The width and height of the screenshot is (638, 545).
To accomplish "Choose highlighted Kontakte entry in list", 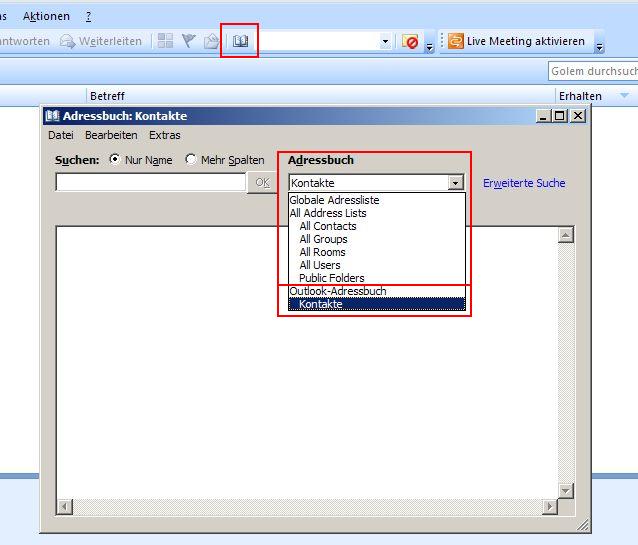I will (377, 304).
